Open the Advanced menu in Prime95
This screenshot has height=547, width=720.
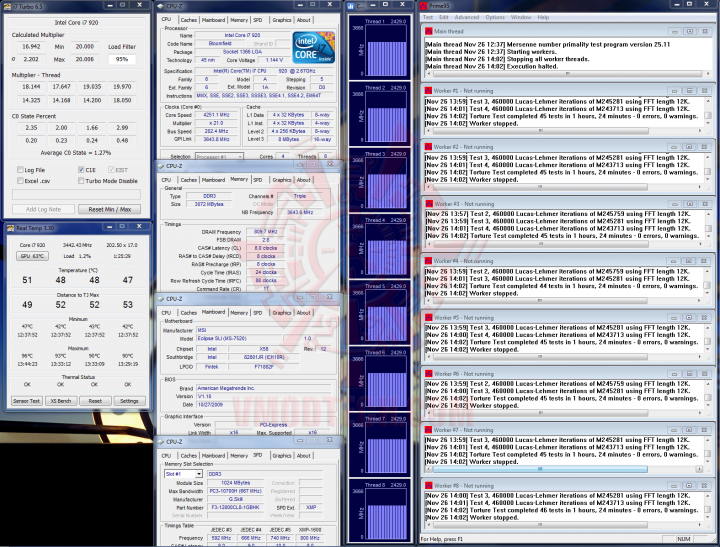[x=467, y=17]
